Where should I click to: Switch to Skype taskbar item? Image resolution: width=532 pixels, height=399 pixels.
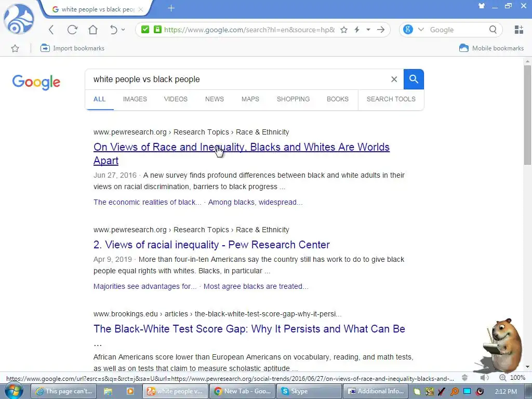pyautogui.click(x=309, y=391)
